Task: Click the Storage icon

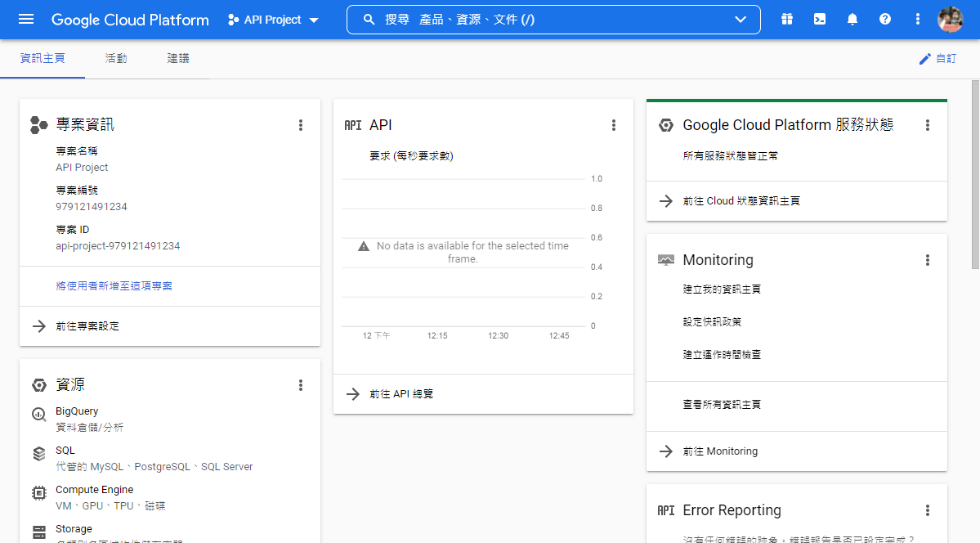Action: (x=38, y=532)
